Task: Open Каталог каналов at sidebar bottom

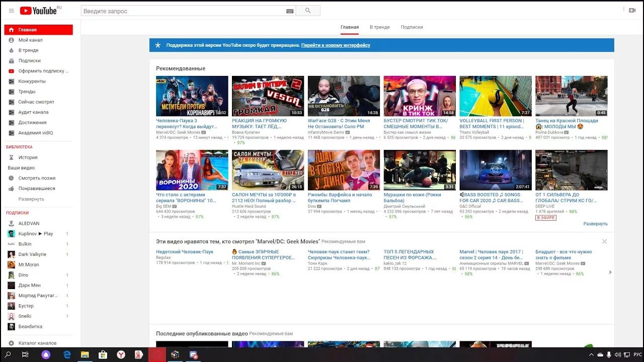Action: tap(38, 343)
